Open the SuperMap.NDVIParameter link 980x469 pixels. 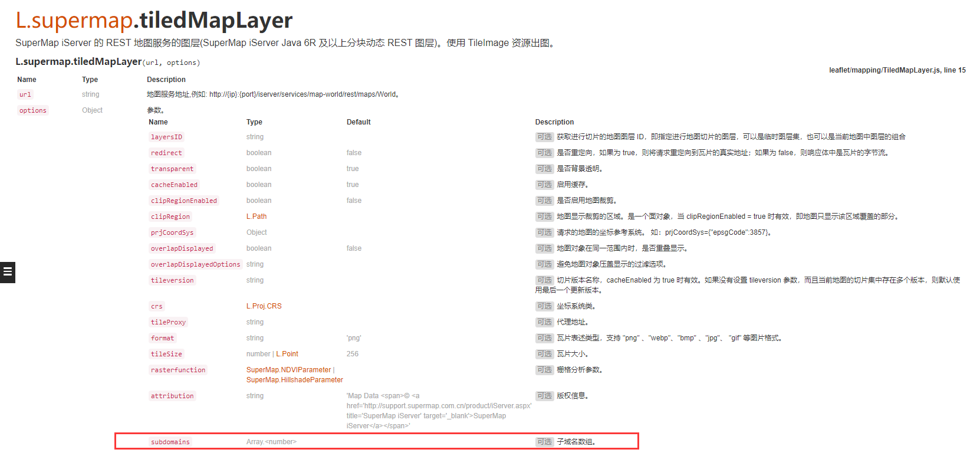click(x=289, y=370)
